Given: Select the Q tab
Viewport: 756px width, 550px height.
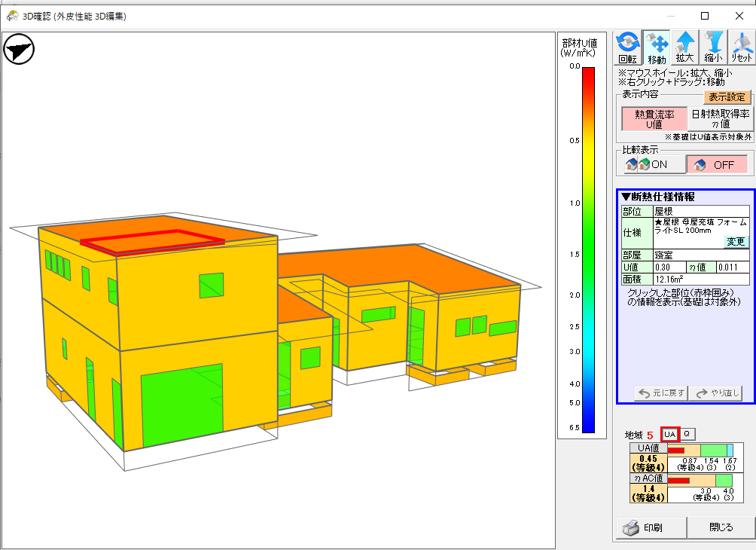Looking at the screenshot, I should click(687, 434).
